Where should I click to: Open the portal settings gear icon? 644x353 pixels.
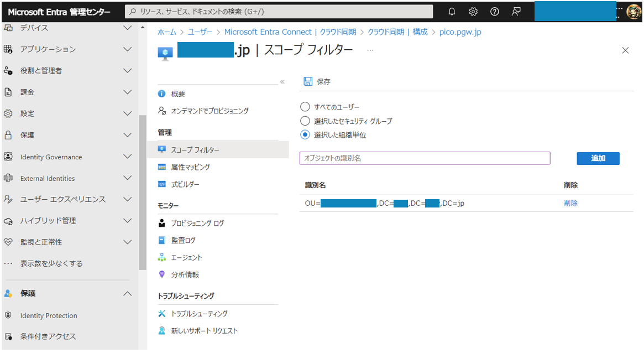coord(473,12)
